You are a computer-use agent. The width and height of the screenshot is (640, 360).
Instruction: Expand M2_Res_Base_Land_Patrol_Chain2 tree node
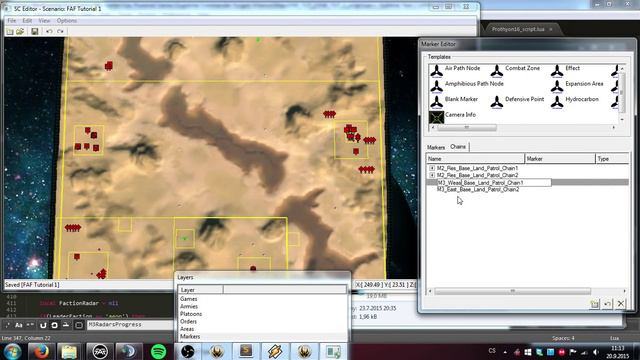coord(432,175)
